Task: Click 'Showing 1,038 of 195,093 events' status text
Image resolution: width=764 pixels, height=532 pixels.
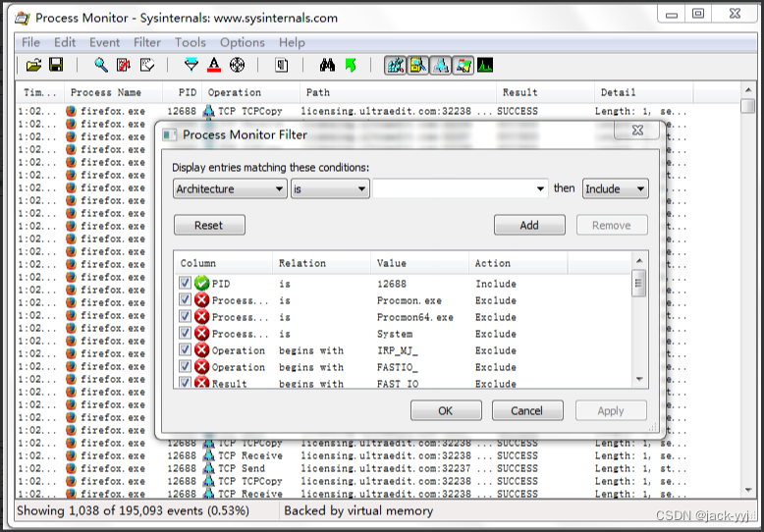Action: click(x=133, y=510)
